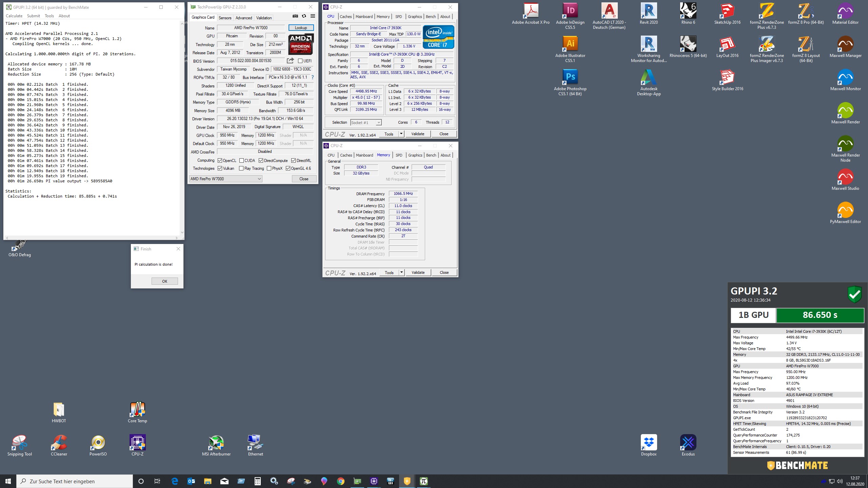This screenshot has height=488, width=868.
Task: Click the BIOS version share/export icon
Action: tap(290, 61)
